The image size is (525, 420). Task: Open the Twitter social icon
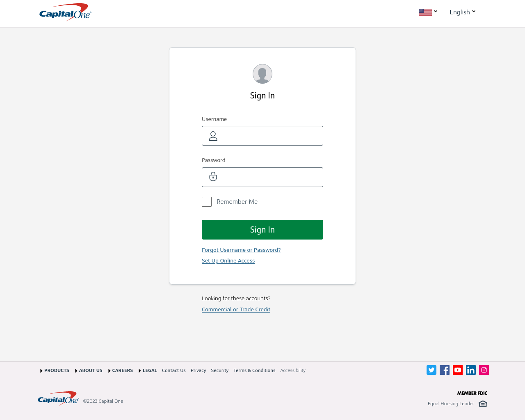[x=431, y=370]
